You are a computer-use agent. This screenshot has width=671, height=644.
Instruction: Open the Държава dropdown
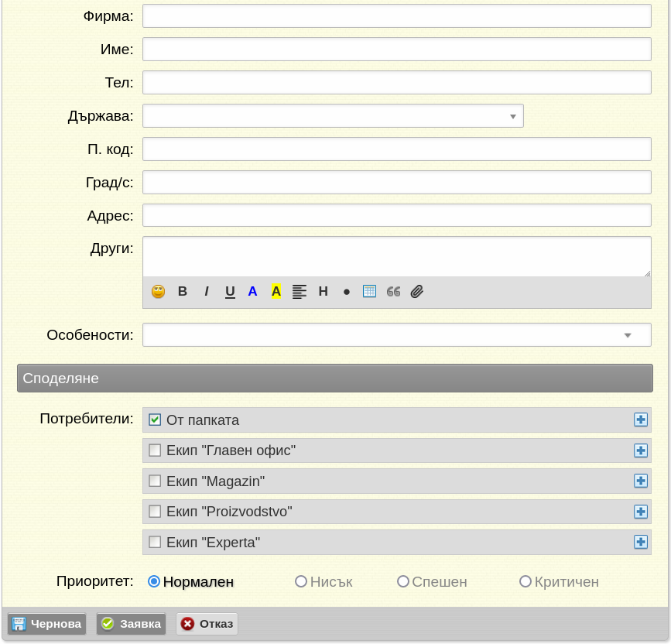(x=333, y=116)
